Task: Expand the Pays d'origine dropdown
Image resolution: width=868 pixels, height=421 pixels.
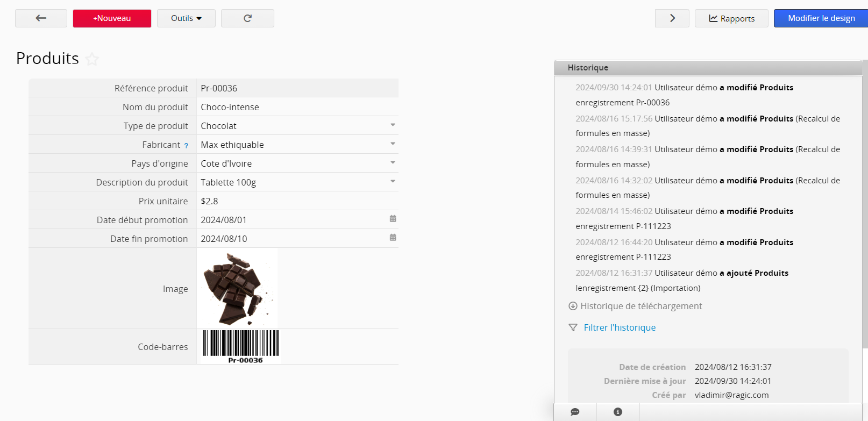Action: pos(393,163)
